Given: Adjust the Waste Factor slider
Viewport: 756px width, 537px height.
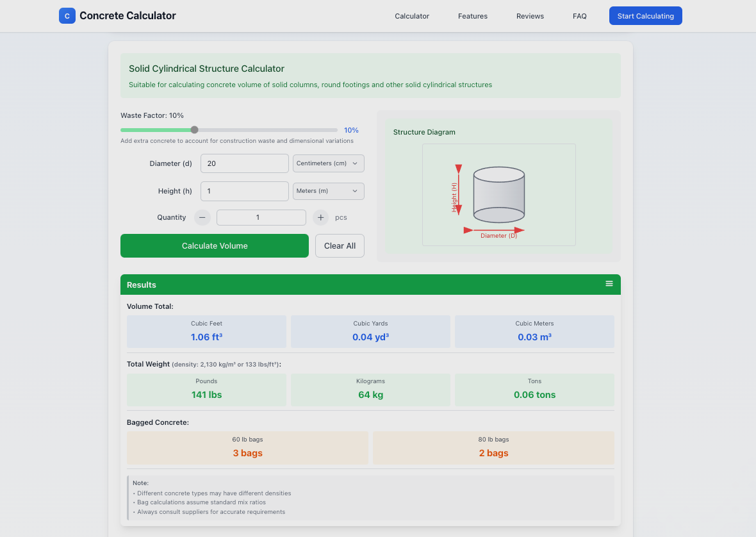Looking at the screenshot, I should (x=194, y=129).
